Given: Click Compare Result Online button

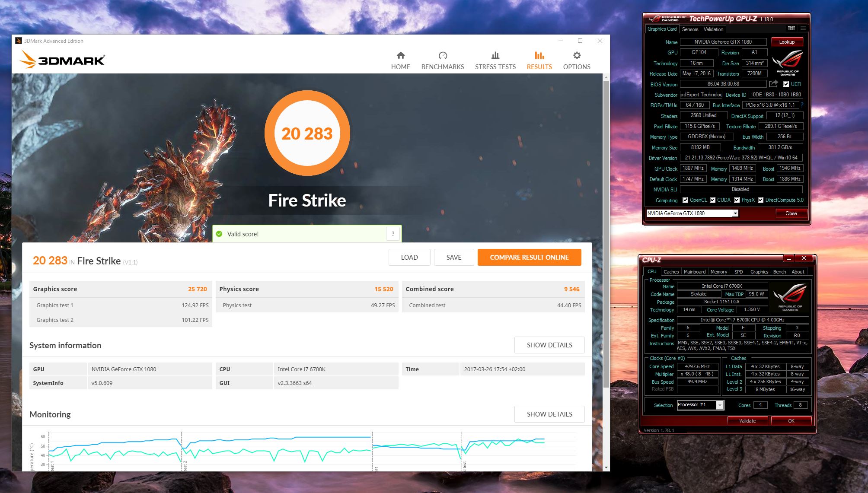Looking at the screenshot, I should [x=529, y=257].
